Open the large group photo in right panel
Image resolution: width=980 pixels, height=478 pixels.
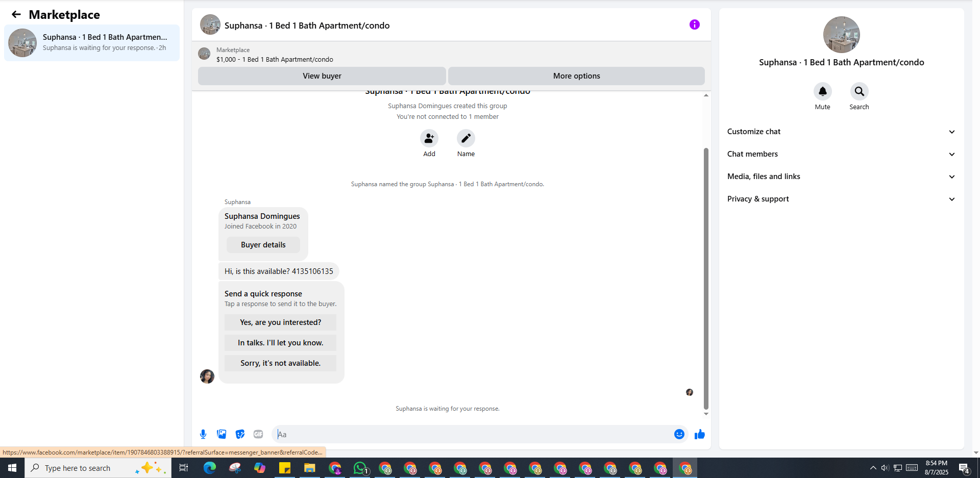point(842,35)
